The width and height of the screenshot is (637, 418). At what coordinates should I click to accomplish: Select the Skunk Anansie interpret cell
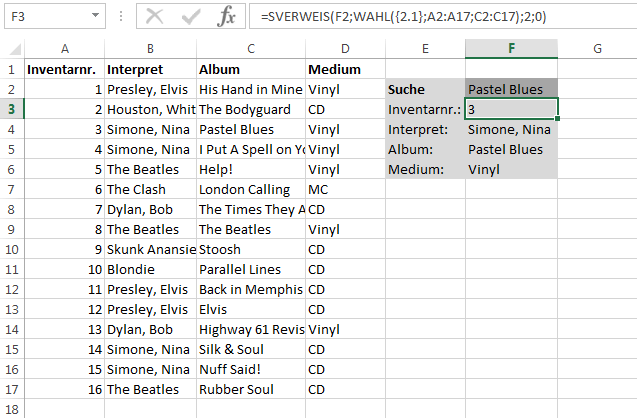pyautogui.click(x=150, y=249)
